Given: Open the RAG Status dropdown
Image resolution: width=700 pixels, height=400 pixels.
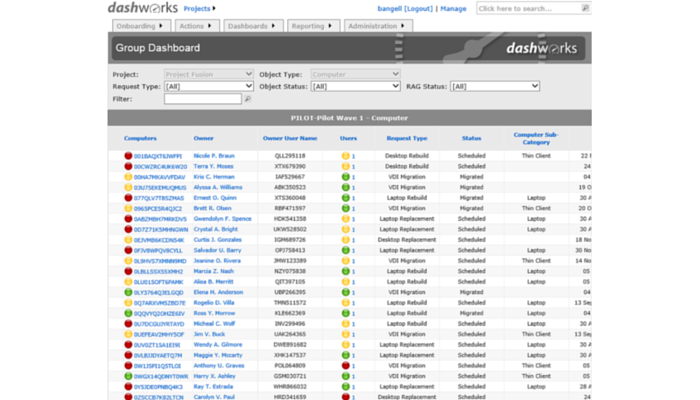Looking at the screenshot, I should pyautogui.click(x=495, y=86).
